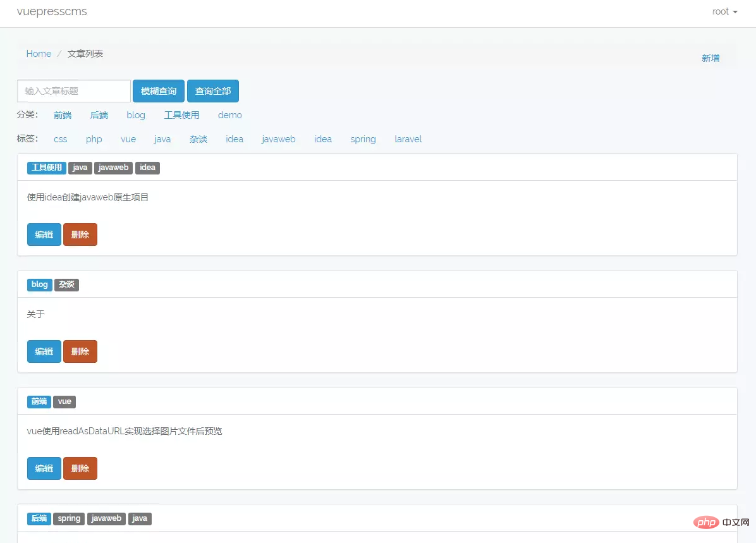
Task: Filter by category blog
Action: [136, 115]
